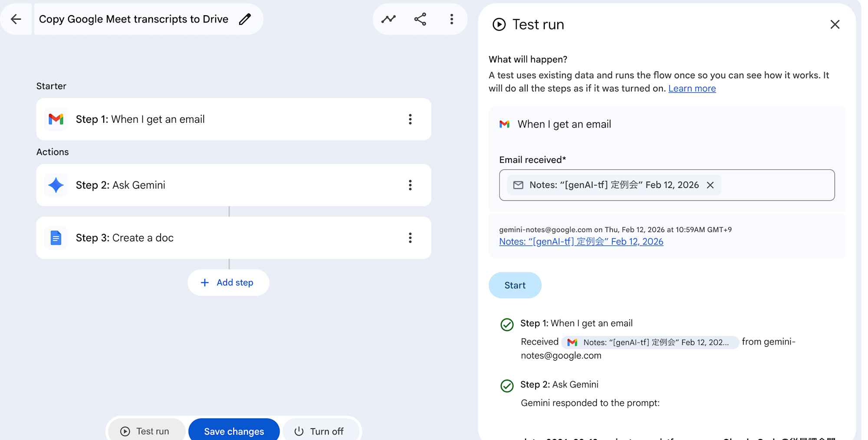Image resolution: width=868 pixels, height=440 pixels.
Task: Open flow activity via the chart icon
Action: click(388, 19)
